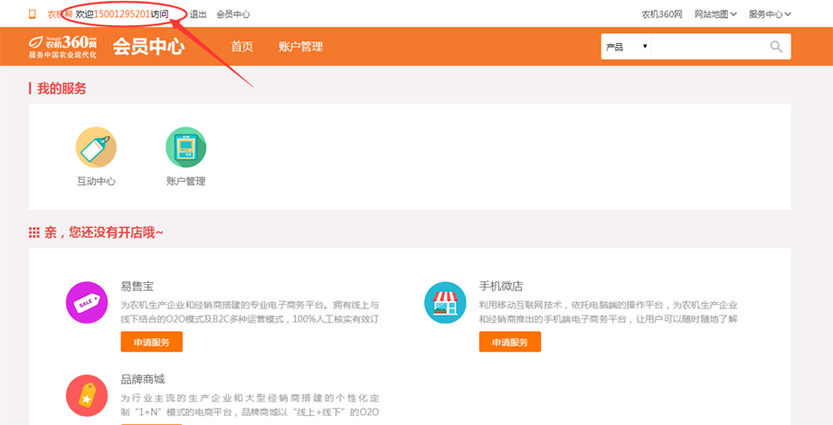This screenshot has width=833, height=425.
Task: Go to 首页 in the orange navbar
Action: (242, 47)
